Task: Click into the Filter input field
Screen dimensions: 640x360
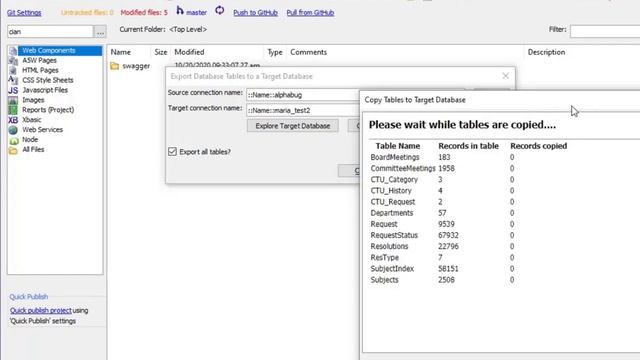Action: pyautogui.click(x=605, y=31)
